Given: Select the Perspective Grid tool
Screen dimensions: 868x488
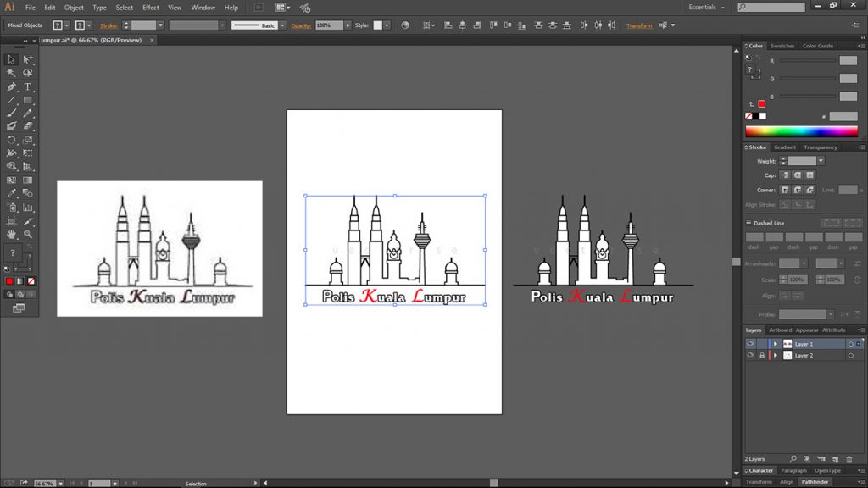Looking at the screenshot, I should pyautogui.click(x=28, y=166).
